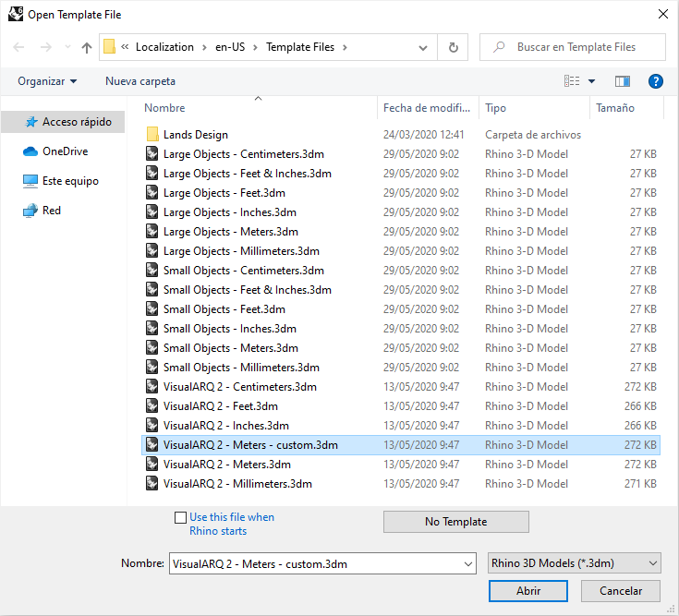679x616 pixels.
Task: Select VisualARQ 2 - Meters.3dm file name
Action: coord(227,465)
